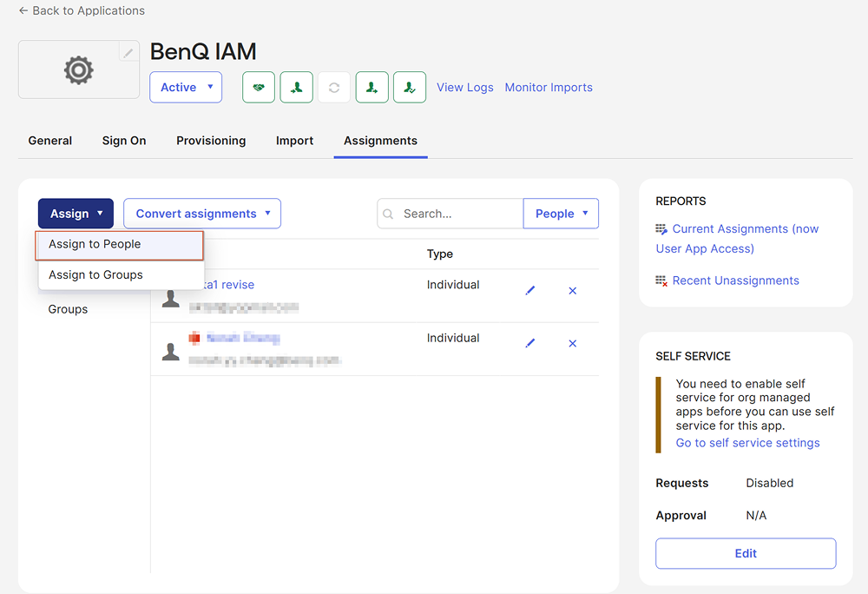Expand the Convert assignments dropdown
This screenshot has width=868, height=594.
click(x=202, y=214)
